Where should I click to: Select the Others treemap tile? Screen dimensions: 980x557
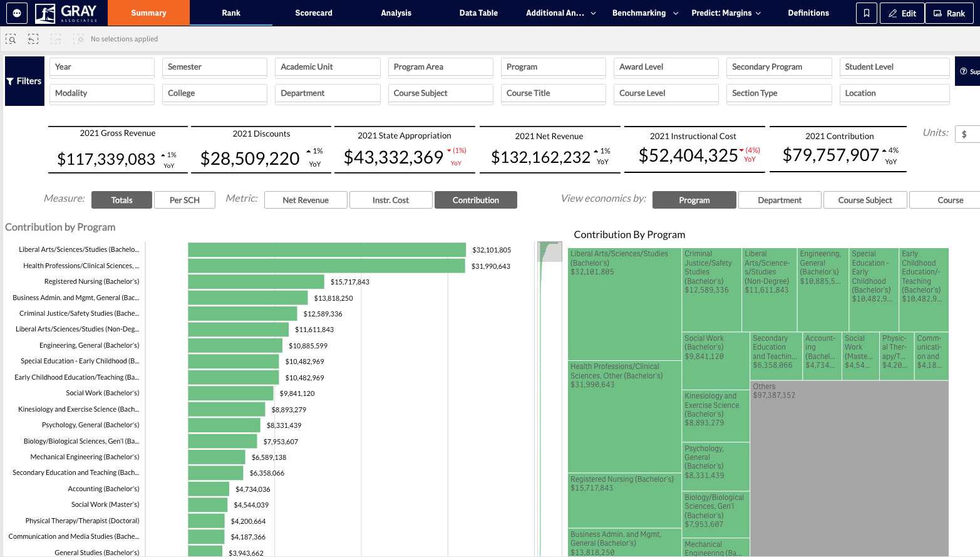(x=849, y=468)
